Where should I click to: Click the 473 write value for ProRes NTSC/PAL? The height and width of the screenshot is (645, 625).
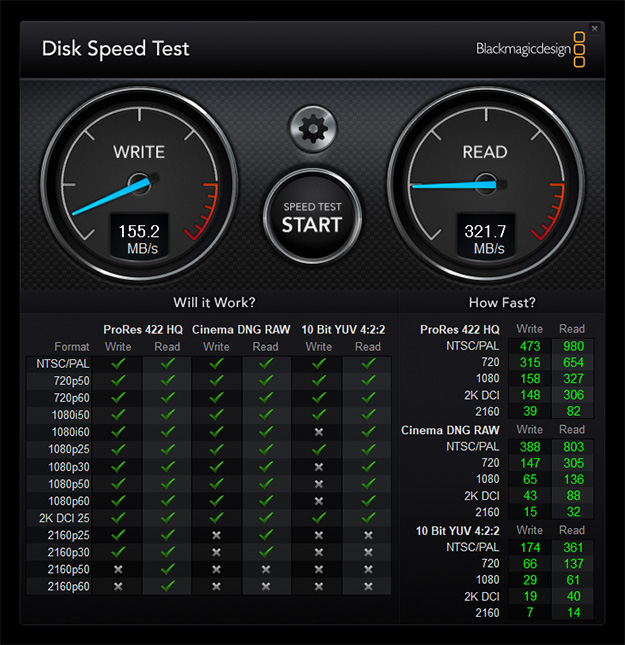pyautogui.click(x=530, y=346)
